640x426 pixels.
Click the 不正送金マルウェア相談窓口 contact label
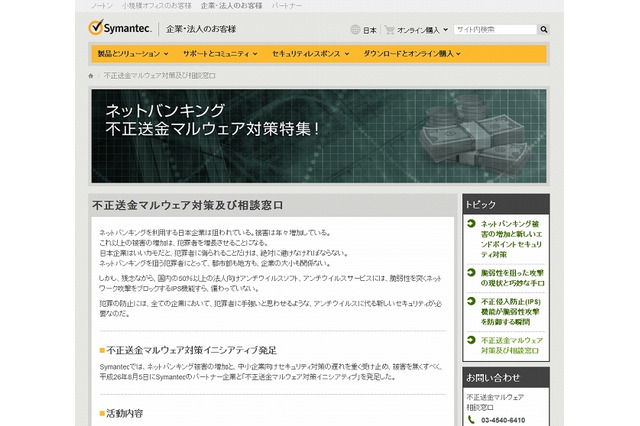point(495,402)
